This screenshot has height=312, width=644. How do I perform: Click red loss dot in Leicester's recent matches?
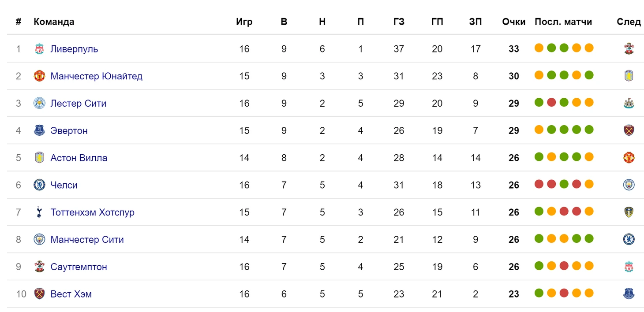click(551, 103)
